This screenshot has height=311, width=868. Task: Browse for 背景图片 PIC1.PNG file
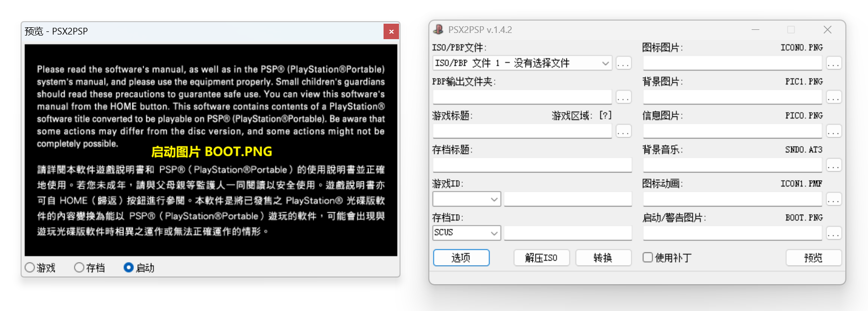834,97
